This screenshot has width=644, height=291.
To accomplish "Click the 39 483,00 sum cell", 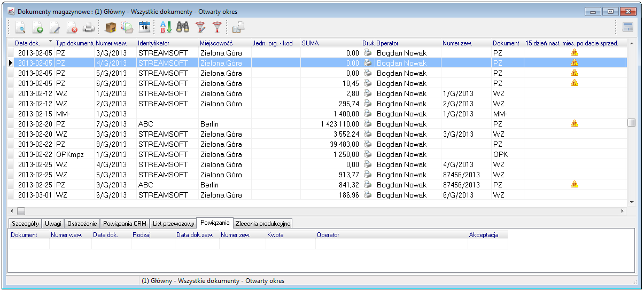I will click(330, 144).
